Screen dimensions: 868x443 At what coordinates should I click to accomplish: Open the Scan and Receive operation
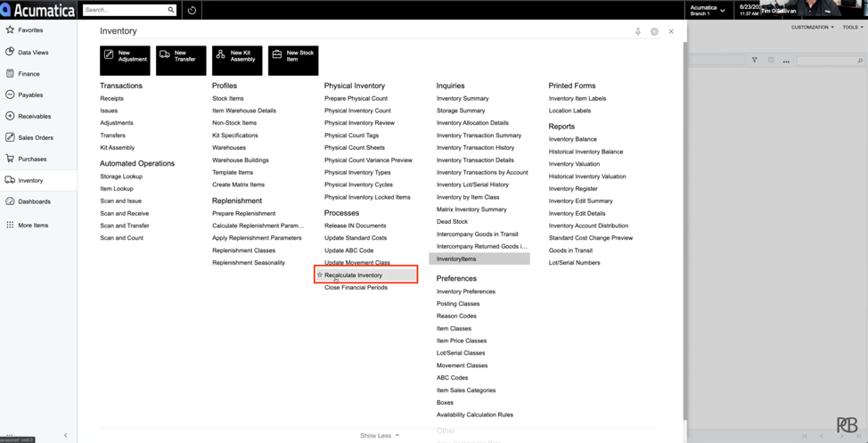point(125,213)
